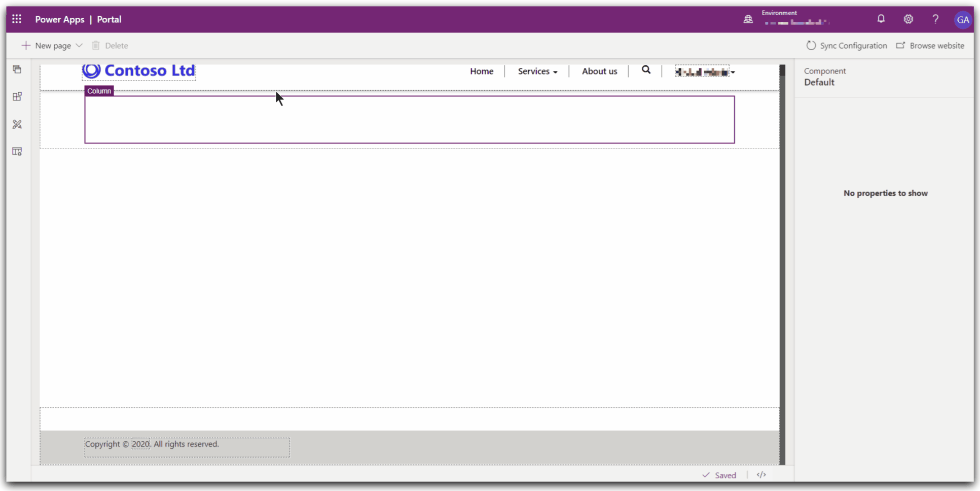Click the copyright footer text
This screenshot has width=980, height=491.
tap(152, 444)
